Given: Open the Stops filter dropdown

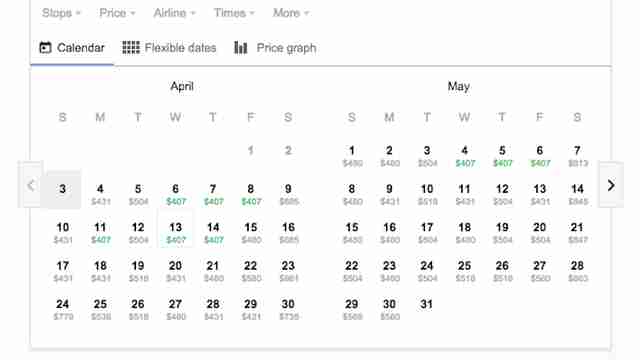Looking at the screenshot, I should click(x=61, y=13).
